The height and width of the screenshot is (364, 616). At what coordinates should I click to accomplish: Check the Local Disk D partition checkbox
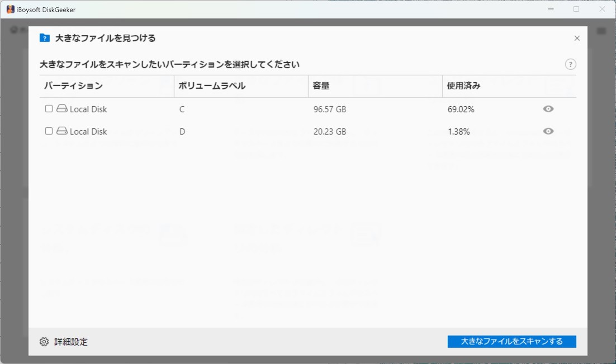[49, 131]
